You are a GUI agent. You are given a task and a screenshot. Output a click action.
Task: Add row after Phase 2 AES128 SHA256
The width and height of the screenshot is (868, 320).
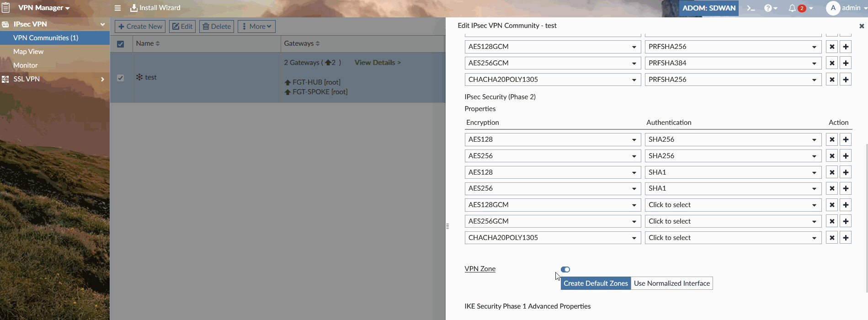846,139
